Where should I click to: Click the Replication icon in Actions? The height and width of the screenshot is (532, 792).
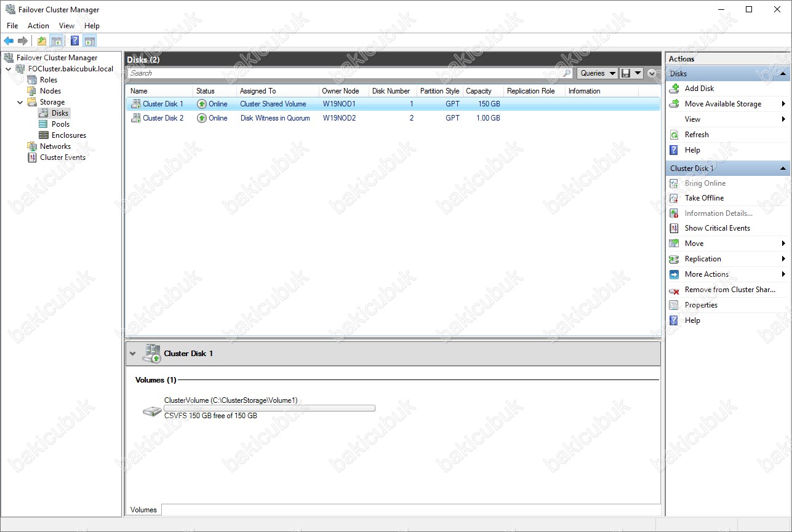coord(674,259)
